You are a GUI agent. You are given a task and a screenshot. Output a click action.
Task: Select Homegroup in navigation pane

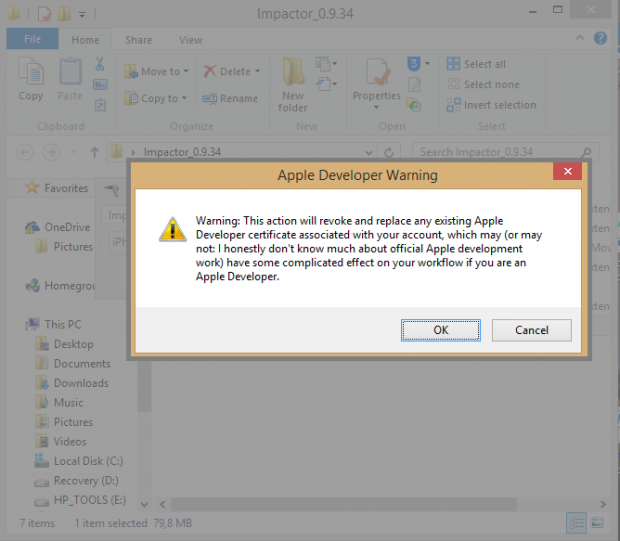tap(59, 286)
